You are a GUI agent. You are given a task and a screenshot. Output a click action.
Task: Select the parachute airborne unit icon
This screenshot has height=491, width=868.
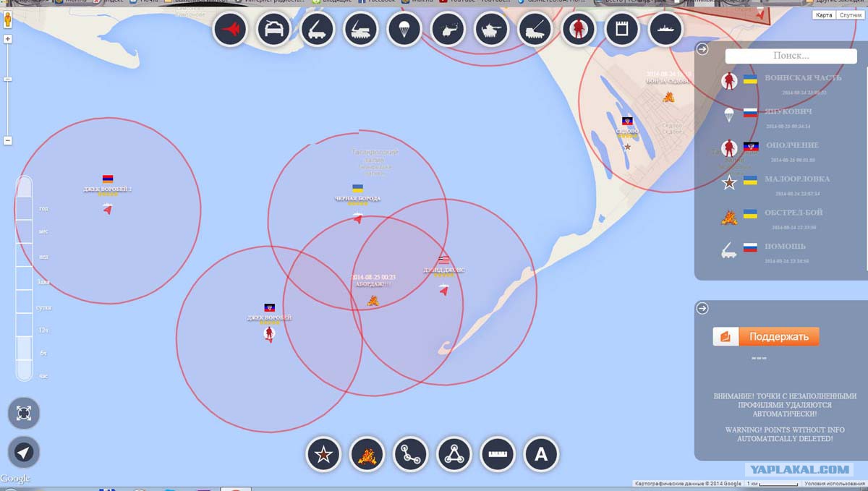(404, 30)
